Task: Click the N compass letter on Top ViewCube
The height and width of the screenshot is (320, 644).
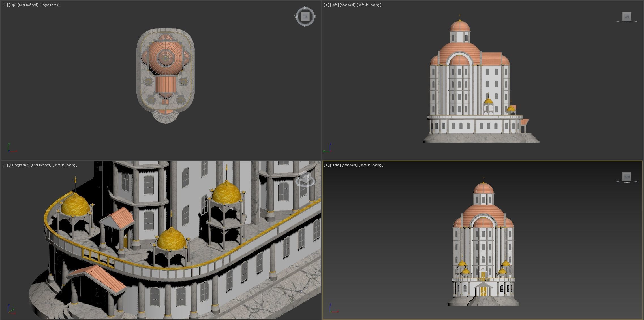Action: (x=305, y=7)
